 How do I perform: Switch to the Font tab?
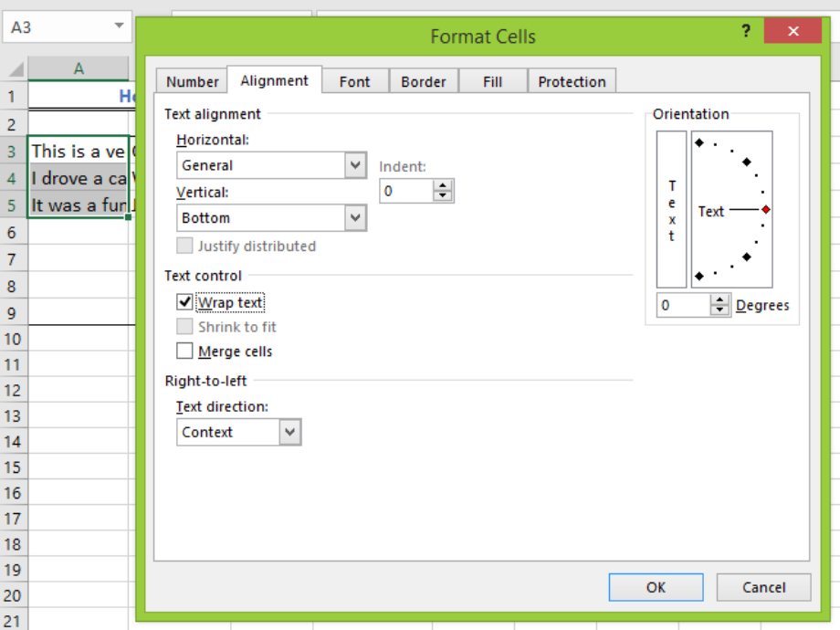coord(355,81)
